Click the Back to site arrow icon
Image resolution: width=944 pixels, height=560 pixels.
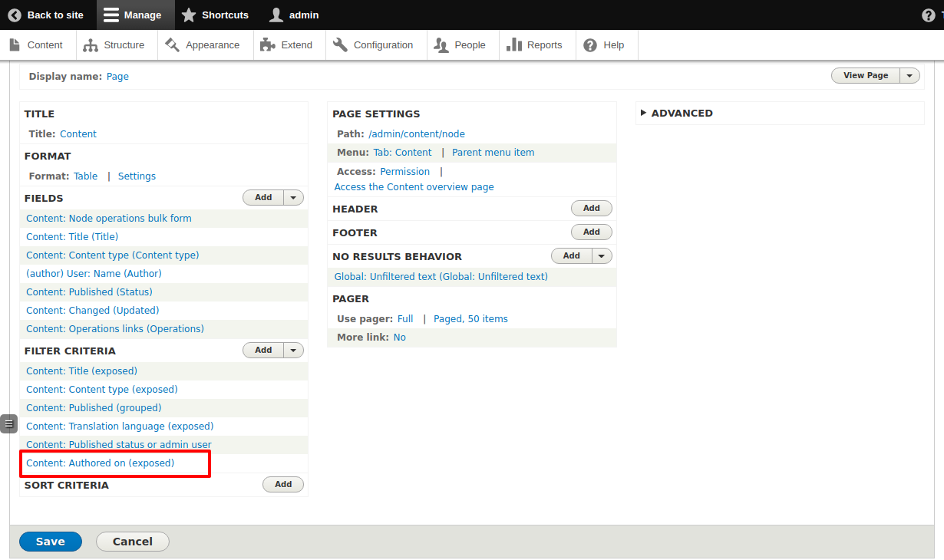14,15
